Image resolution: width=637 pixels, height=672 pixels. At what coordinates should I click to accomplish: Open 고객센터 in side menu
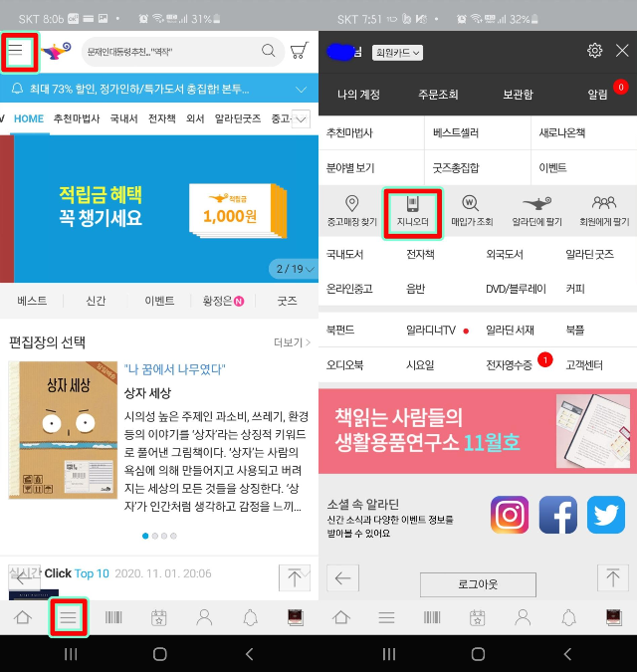(x=584, y=364)
